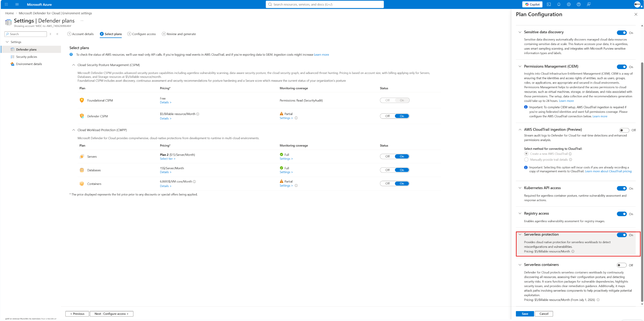
Task: Turn Off the Databases plan status
Action: [387, 170]
